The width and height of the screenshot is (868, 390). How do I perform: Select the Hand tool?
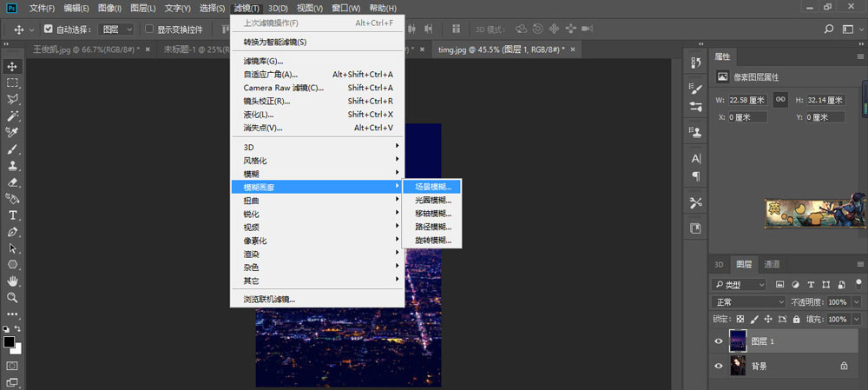tap(13, 281)
